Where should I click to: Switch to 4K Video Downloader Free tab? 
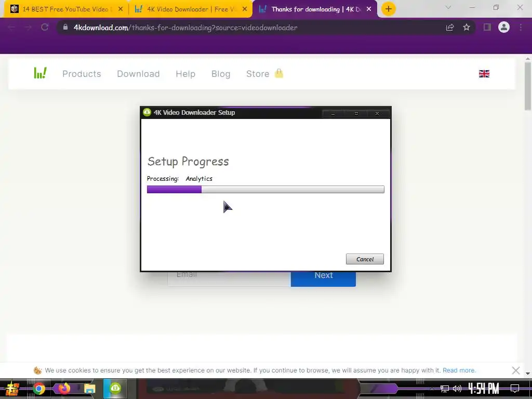(x=190, y=9)
